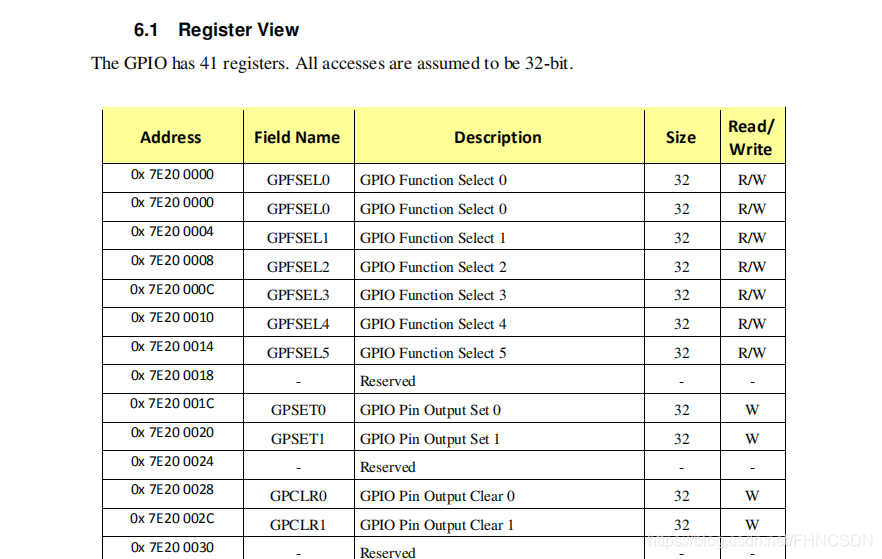Select field name "GPSET1"
The width and height of the screenshot is (882, 559).
point(298,439)
